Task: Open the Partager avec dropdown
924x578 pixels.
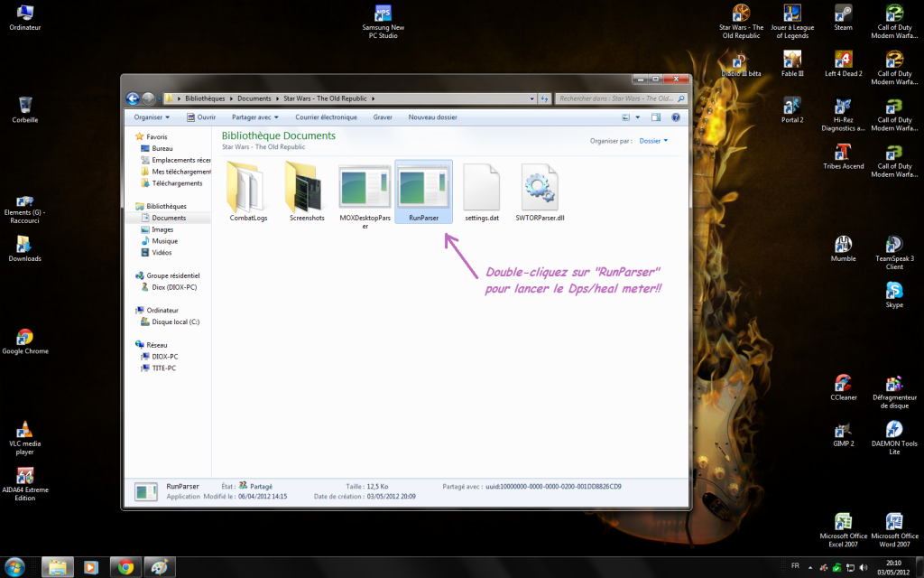Action: [x=254, y=117]
